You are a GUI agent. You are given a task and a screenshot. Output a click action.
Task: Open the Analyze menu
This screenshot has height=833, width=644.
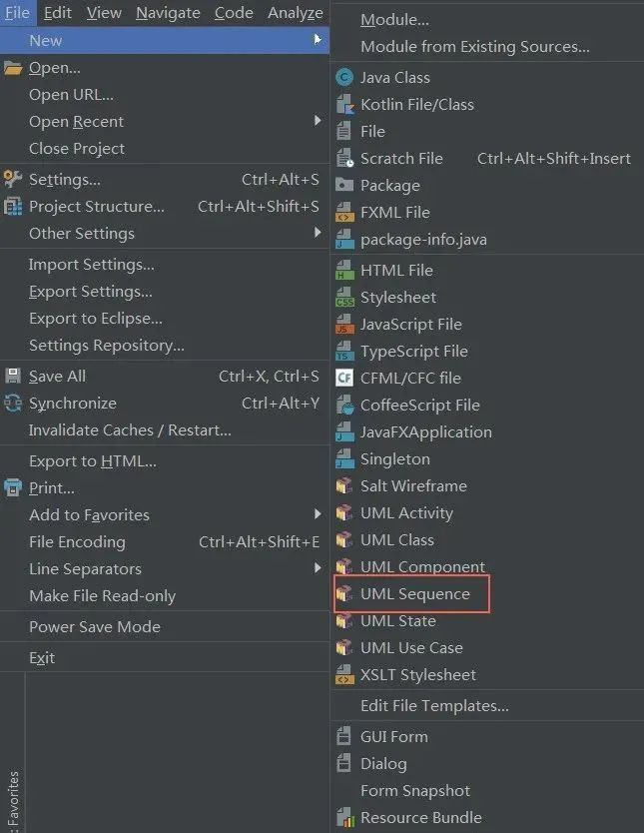tap(296, 13)
